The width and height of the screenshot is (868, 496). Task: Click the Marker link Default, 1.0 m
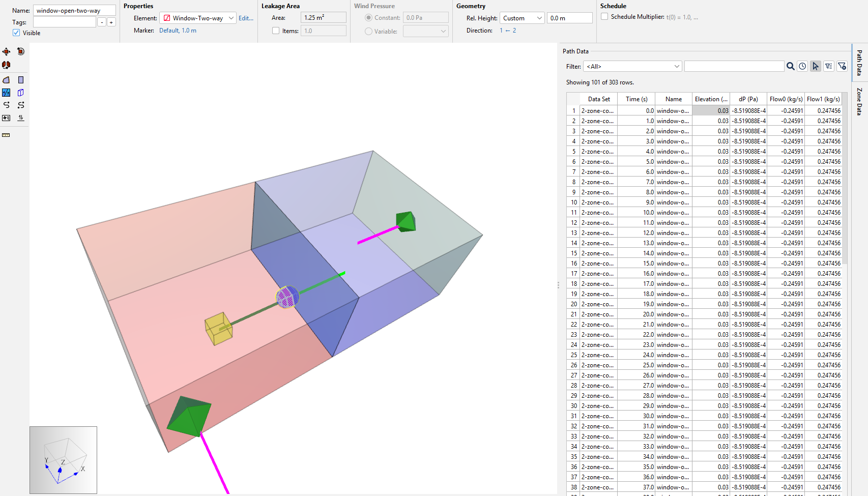[178, 30]
